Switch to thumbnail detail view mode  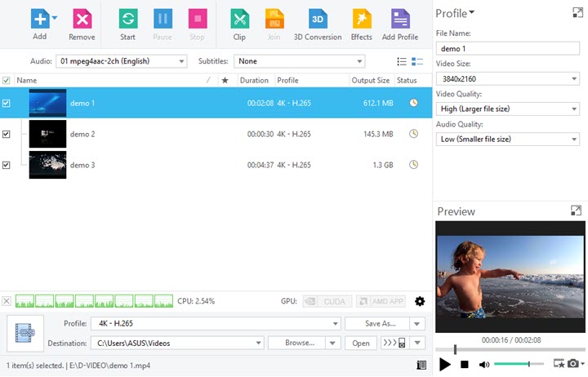click(417, 61)
